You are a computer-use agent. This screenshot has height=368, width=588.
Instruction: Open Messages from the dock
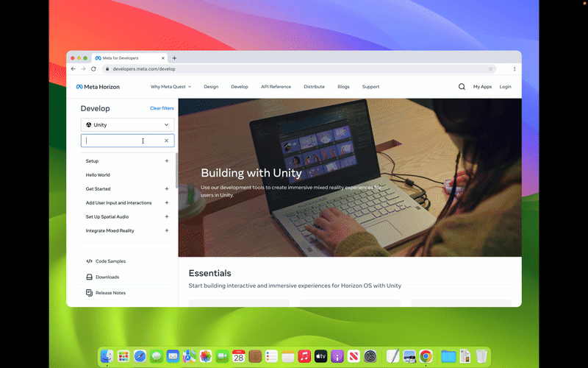pos(157,356)
